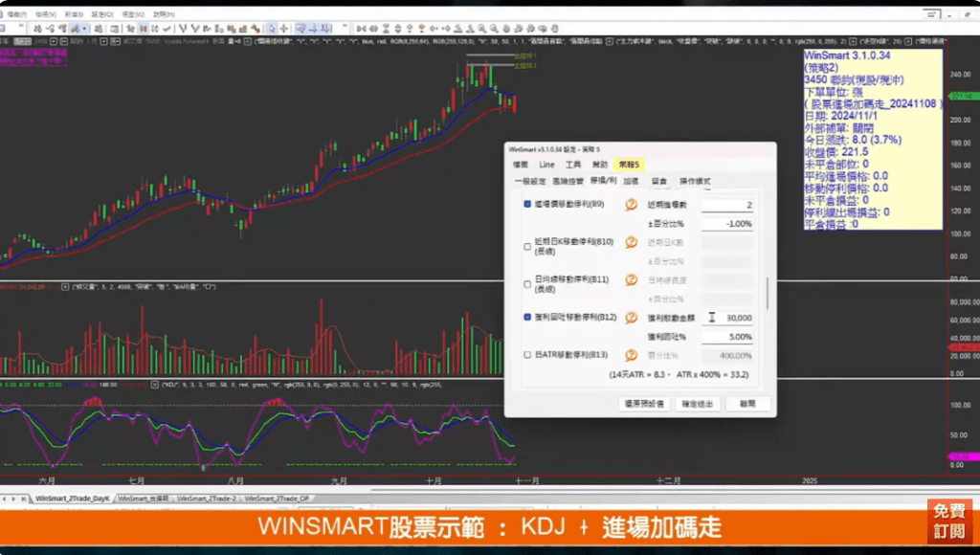Click the next sheet navigation arrow
This screenshot has height=555, width=980.
click(13, 499)
